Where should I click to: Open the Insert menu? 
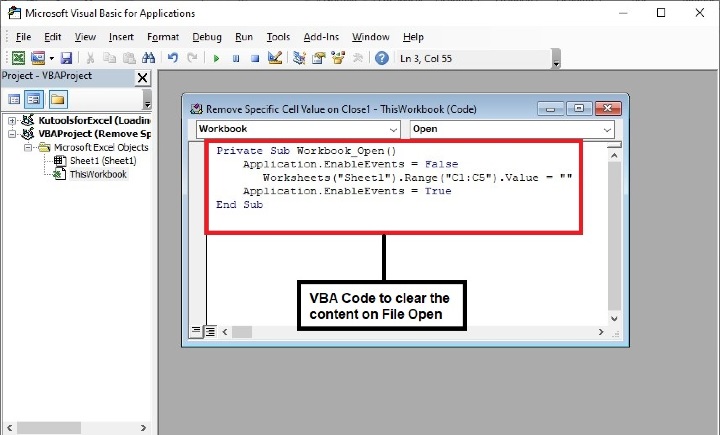pos(121,37)
